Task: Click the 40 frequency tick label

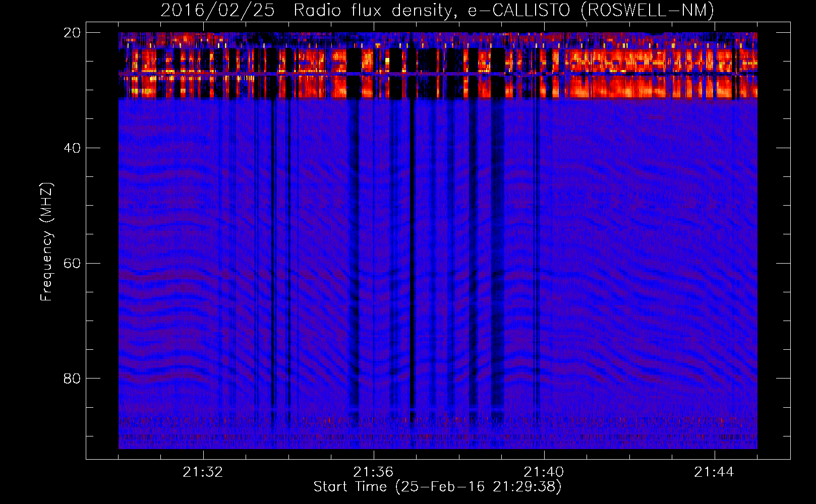Action: [x=72, y=148]
